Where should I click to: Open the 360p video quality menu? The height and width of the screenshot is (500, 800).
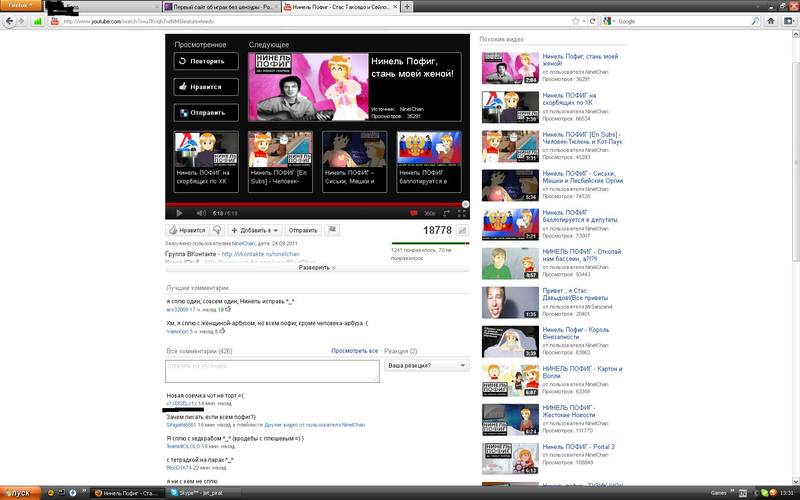pos(429,213)
